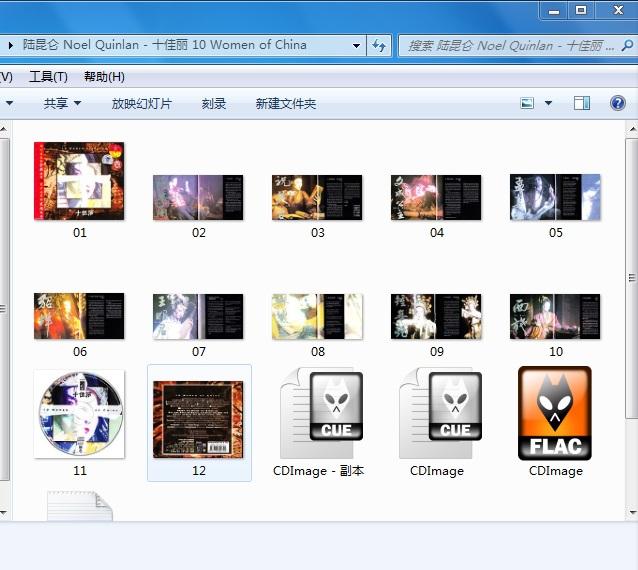This screenshot has height=570, width=638.
Task: Click the refresh button beside address bar
Action: pyautogui.click(x=379, y=46)
